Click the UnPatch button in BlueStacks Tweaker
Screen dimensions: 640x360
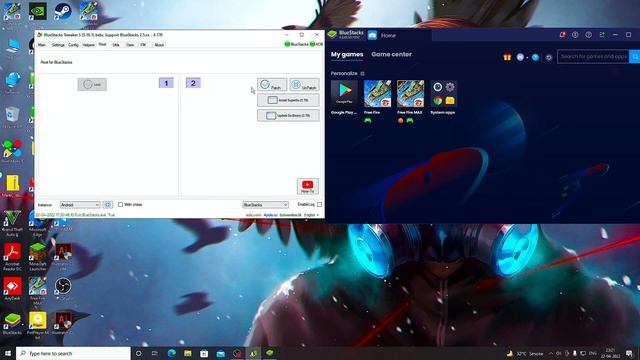pos(304,85)
